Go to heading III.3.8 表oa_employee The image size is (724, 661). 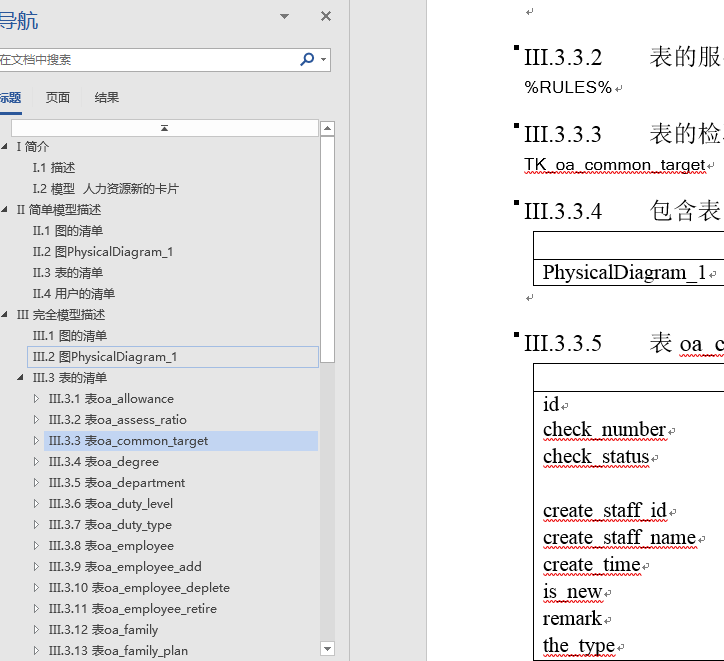coord(111,546)
